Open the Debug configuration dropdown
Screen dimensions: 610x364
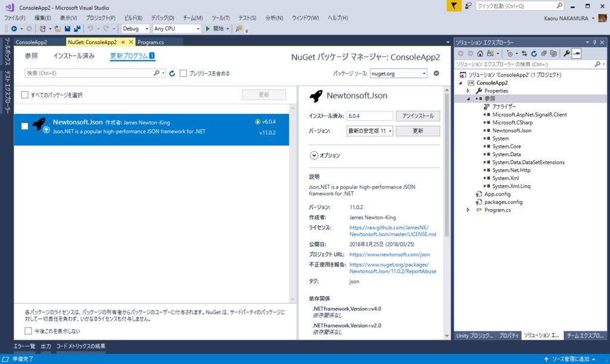(135, 29)
